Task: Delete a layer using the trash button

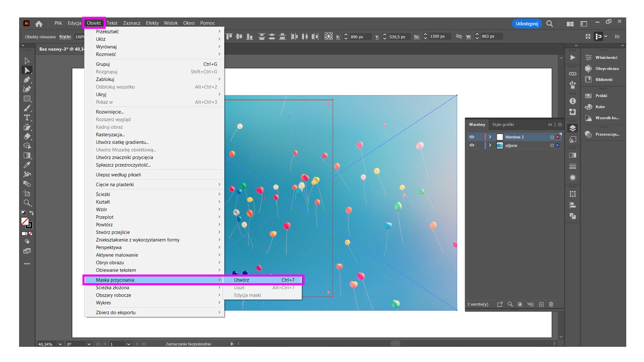Action: point(551,304)
